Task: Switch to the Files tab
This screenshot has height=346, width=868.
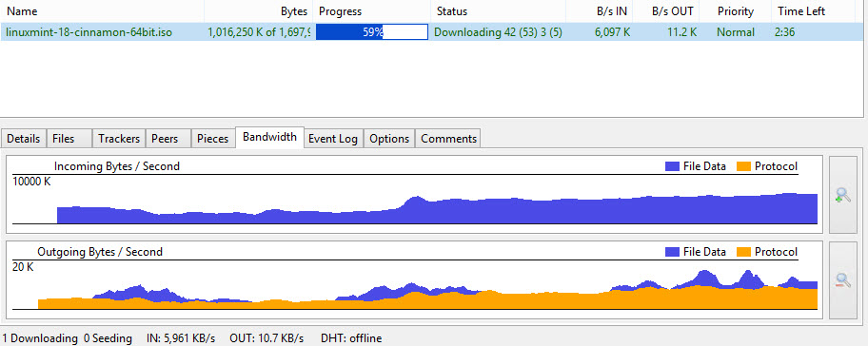Action: coord(69,138)
